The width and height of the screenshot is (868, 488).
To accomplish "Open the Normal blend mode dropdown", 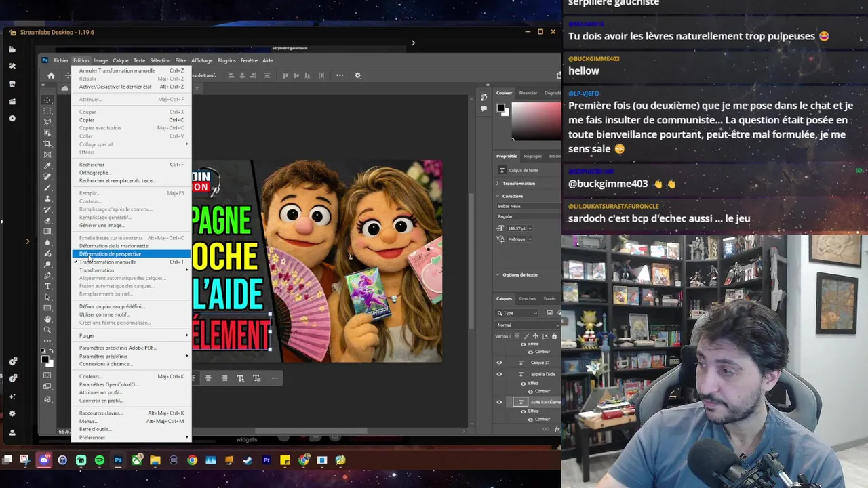I will coord(528,325).
